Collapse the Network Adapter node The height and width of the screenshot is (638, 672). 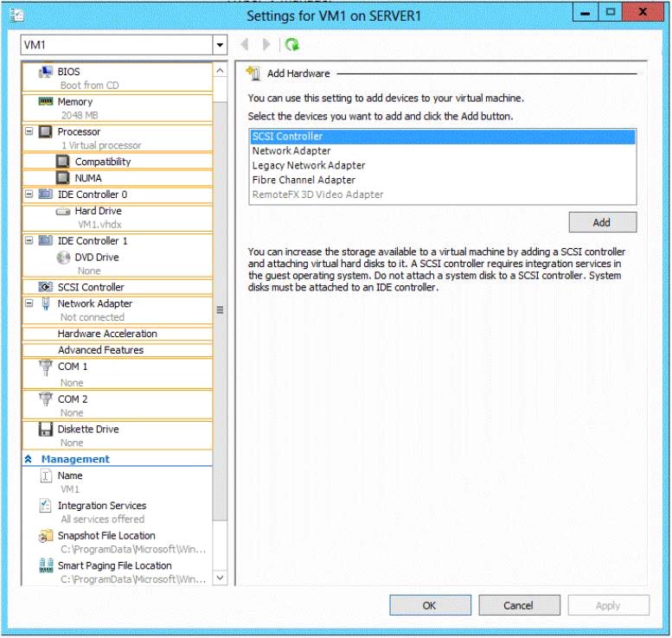pos(29,303)
